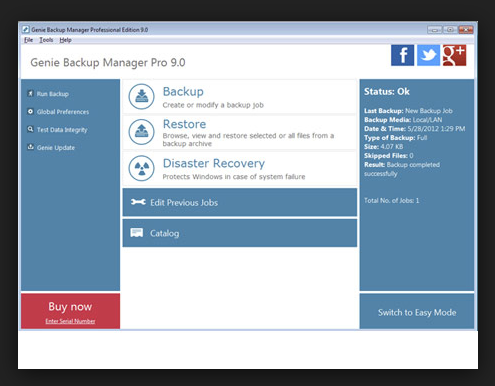This screenshot has width=495, height=386.
Task: Maximize the Genie Backup Manager window
Action: (x=450, y=30)
